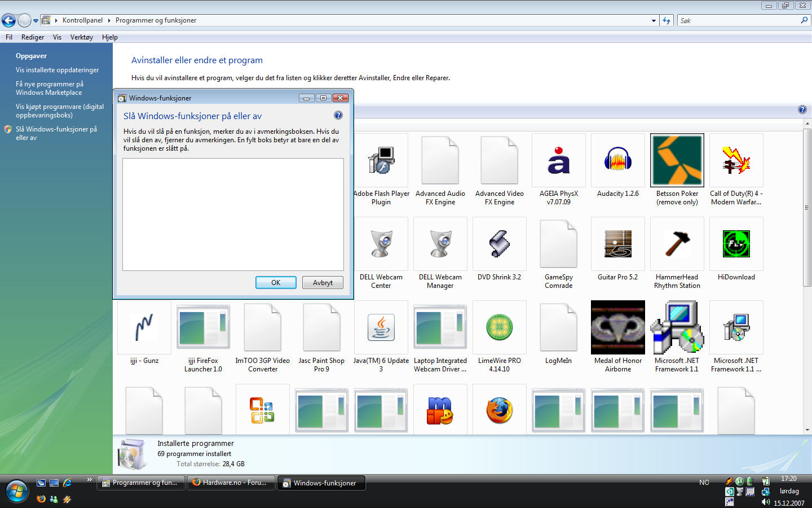Open the Hjelp menu
Screen dimensions: 812x508
pyautogui.click(x=110, y=37)
